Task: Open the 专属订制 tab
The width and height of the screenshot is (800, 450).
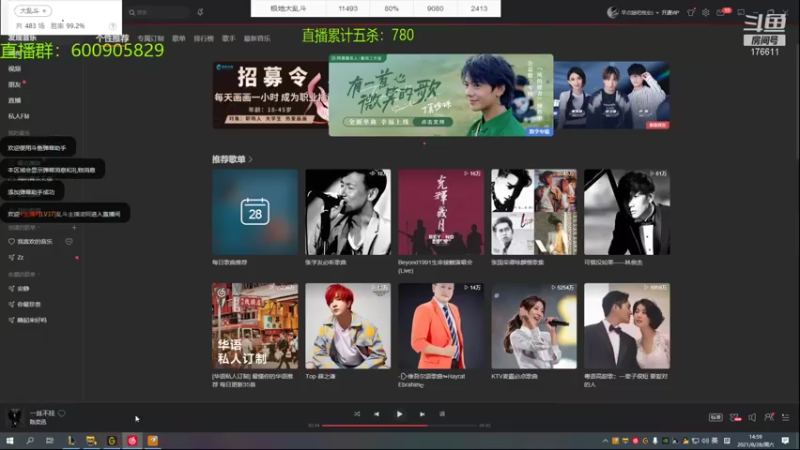Action: [151, 38]
